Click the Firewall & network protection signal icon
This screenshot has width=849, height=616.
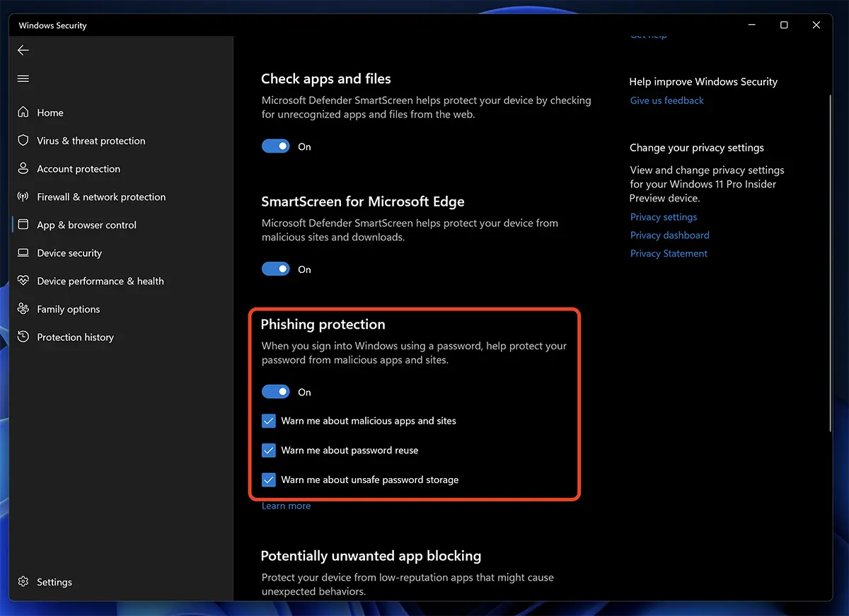pos(23,197)
